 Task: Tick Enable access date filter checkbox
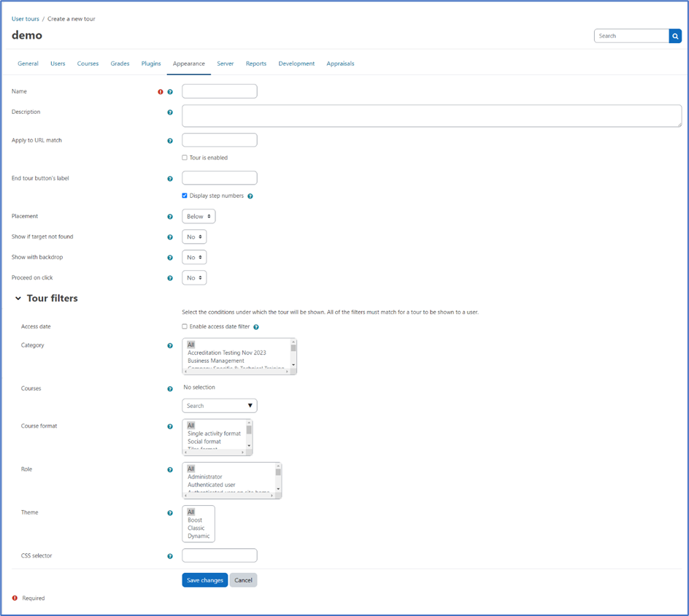(x=185, y=326)
